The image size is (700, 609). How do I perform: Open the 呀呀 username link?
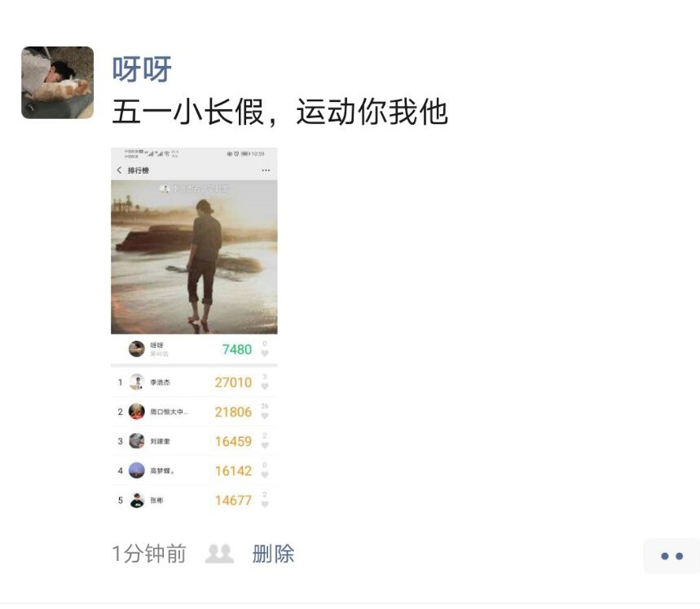pos(142,69)
